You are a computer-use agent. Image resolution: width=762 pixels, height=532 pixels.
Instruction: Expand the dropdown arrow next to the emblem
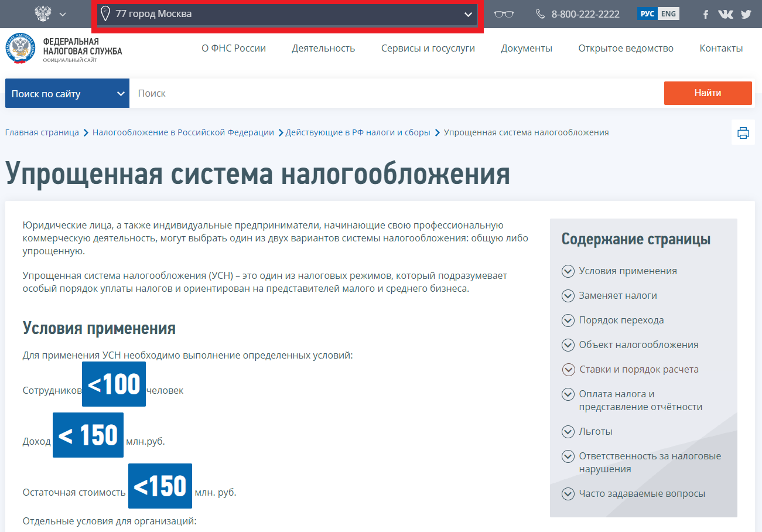pos(63,14)
